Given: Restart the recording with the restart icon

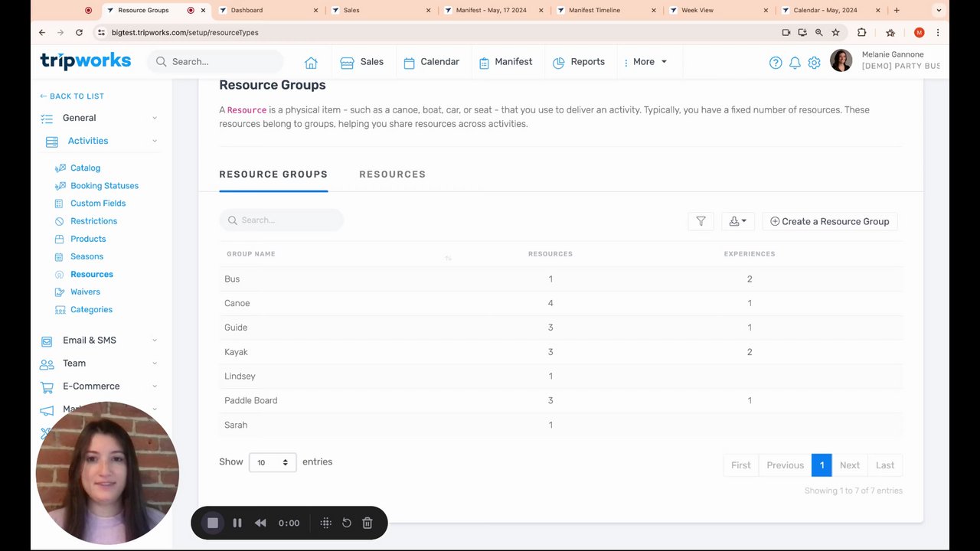Looking at the screenshot, I should [347, 523].
